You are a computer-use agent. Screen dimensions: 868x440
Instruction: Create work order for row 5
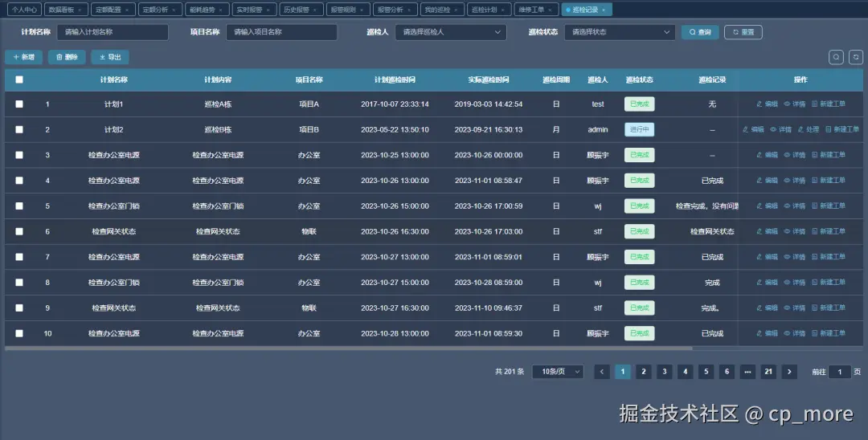pos(828,206)
